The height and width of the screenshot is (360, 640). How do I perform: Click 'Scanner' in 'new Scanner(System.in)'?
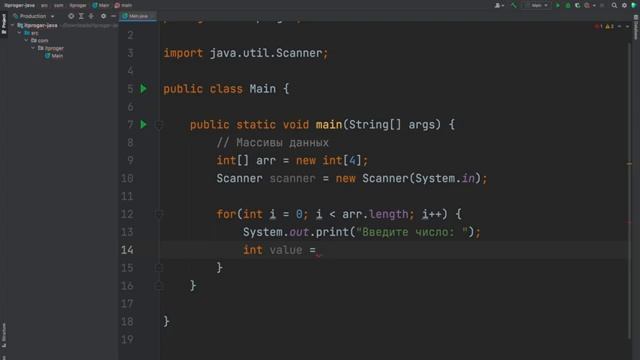point(385,178)
